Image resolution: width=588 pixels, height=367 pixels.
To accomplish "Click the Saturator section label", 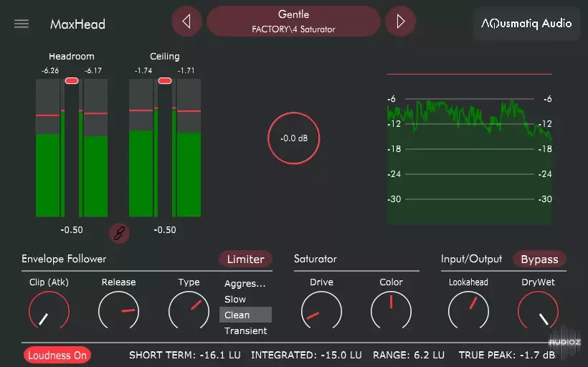I will point(316,259).
